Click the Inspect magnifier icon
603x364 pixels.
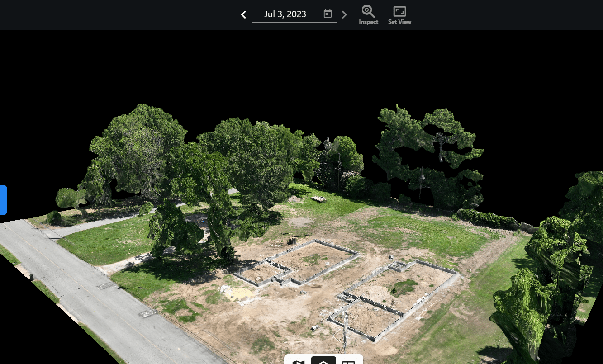[x=368, y=11]
